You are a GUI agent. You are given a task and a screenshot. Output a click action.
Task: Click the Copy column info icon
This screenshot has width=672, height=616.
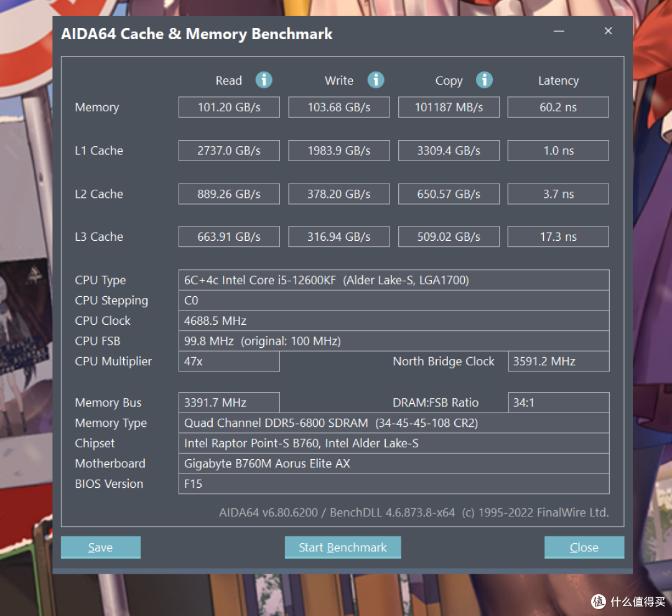(x=484, y=80)
